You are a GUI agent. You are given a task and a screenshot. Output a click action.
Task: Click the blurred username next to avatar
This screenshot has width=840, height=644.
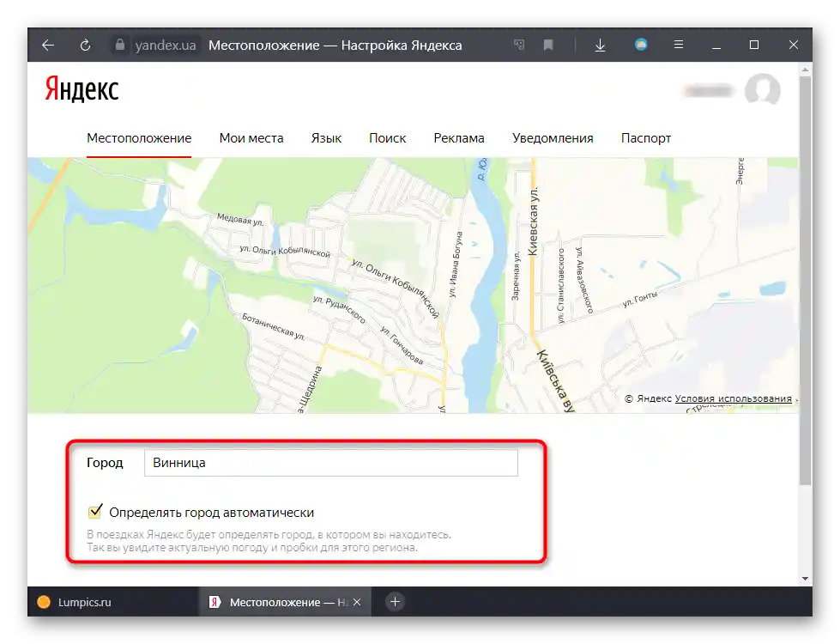click(x=708, y=91)
